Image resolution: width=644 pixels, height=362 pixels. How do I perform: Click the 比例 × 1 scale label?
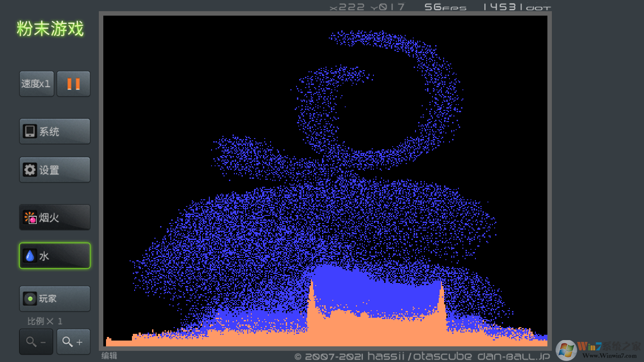pyautogui.click(x=45, y=321)
